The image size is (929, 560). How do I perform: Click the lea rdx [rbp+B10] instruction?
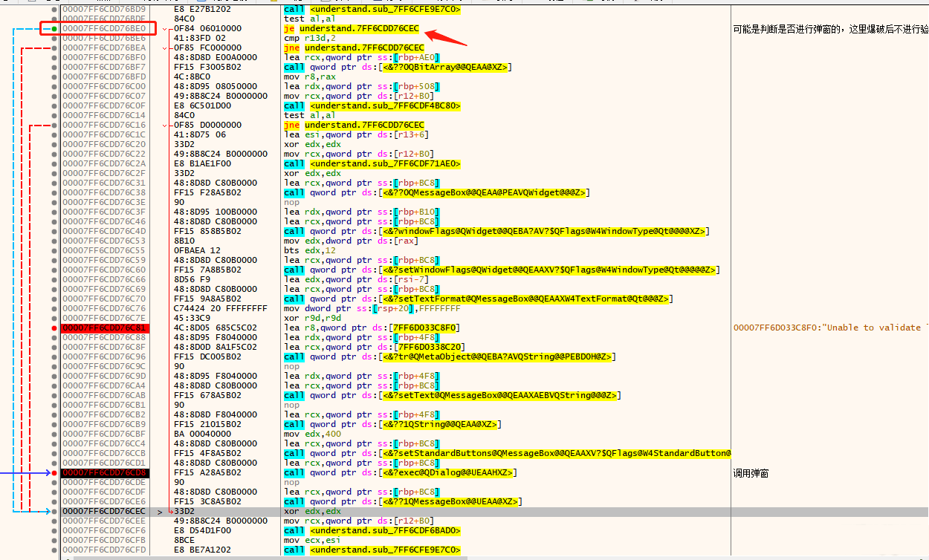[x=361, y=212]
